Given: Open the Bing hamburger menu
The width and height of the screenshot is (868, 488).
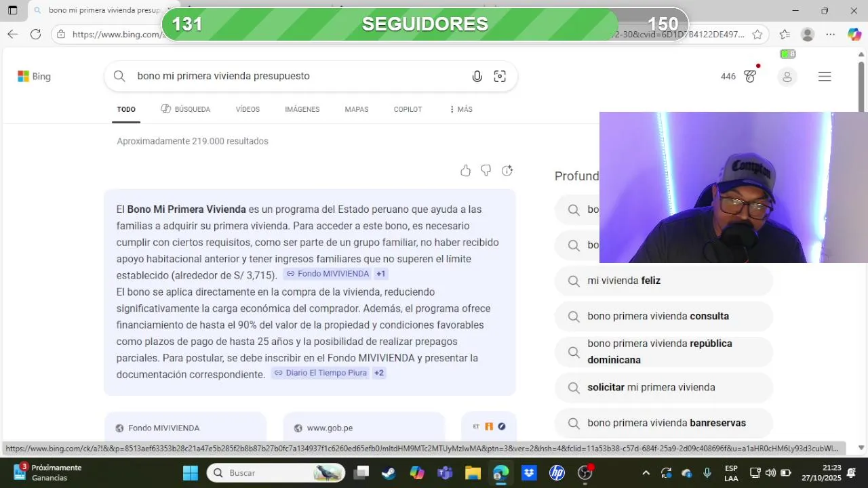Looking at the screenshot, I should point(825,77).
